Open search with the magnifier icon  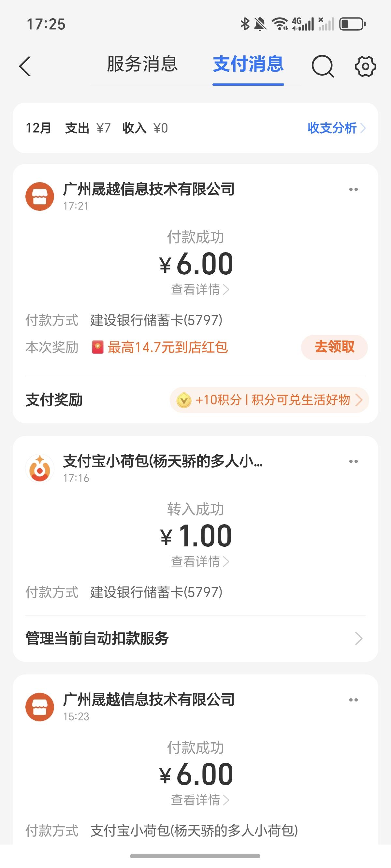tap(322, 66)
